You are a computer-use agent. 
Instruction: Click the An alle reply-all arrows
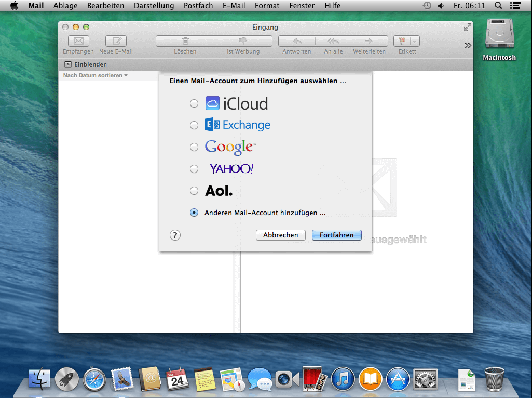coord(333,41)
